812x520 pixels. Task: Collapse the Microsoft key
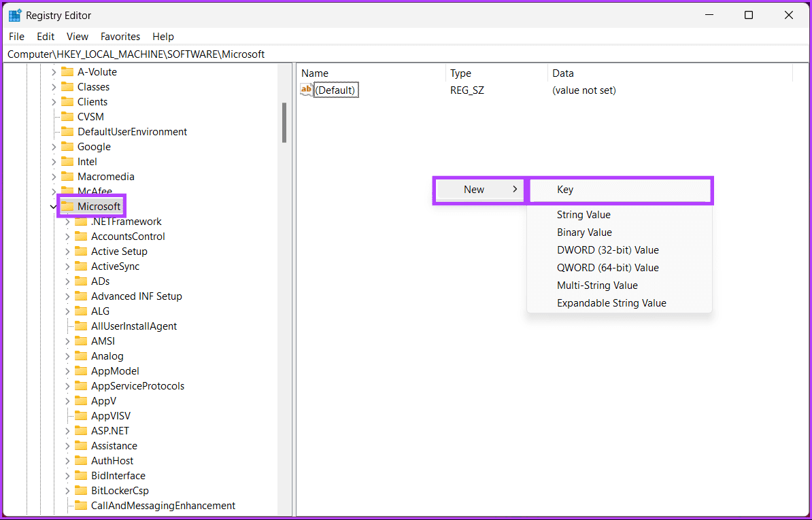(53, 207)
